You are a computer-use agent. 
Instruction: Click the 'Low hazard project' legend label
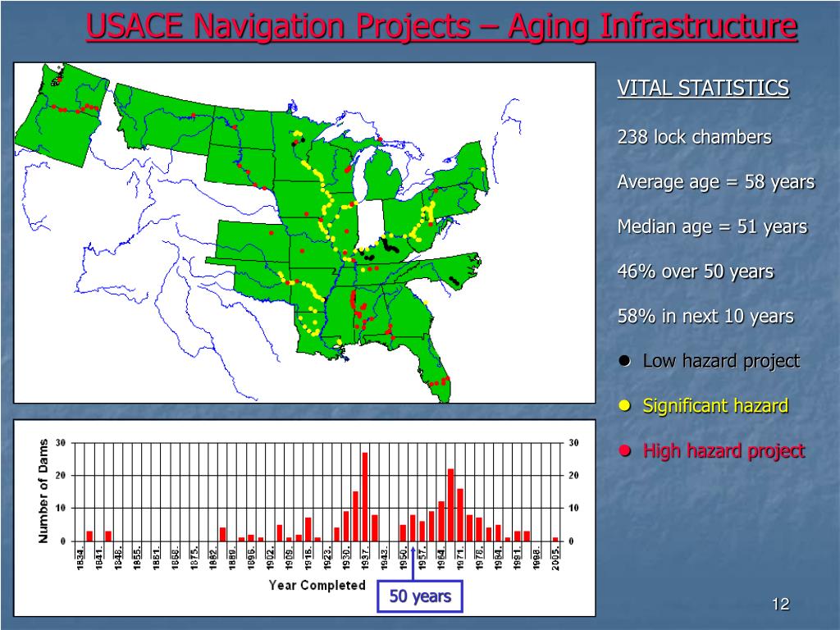point(721,361)
